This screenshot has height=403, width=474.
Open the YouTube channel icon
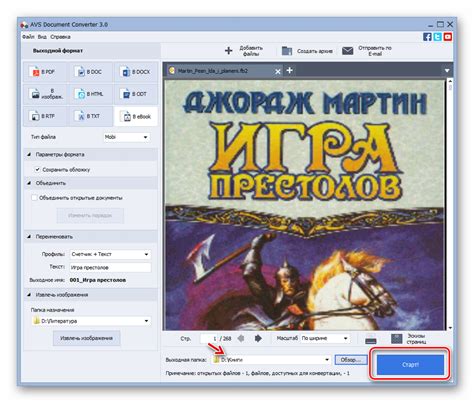click(x=448, y=36)
